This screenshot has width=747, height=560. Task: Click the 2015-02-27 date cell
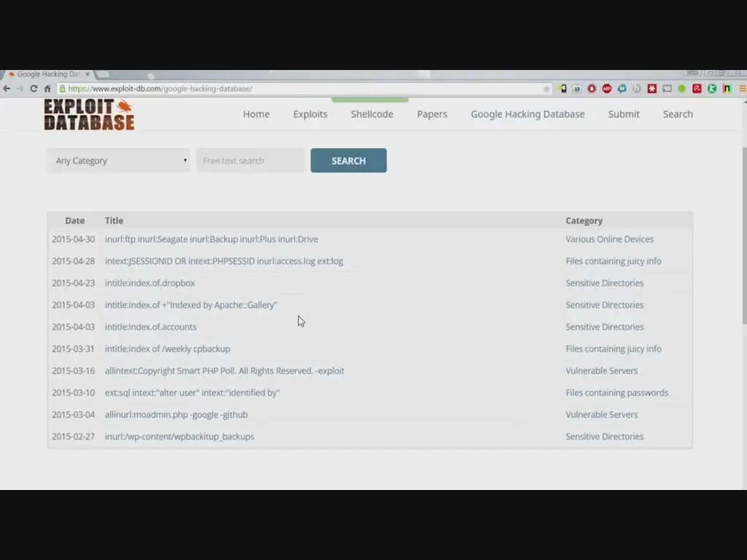(74, 436)
